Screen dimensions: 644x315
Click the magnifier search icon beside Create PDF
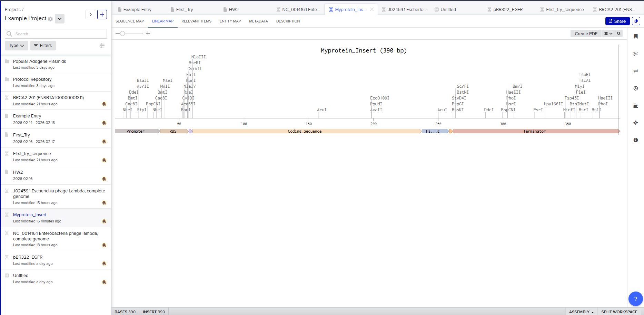tap(619, 34)
